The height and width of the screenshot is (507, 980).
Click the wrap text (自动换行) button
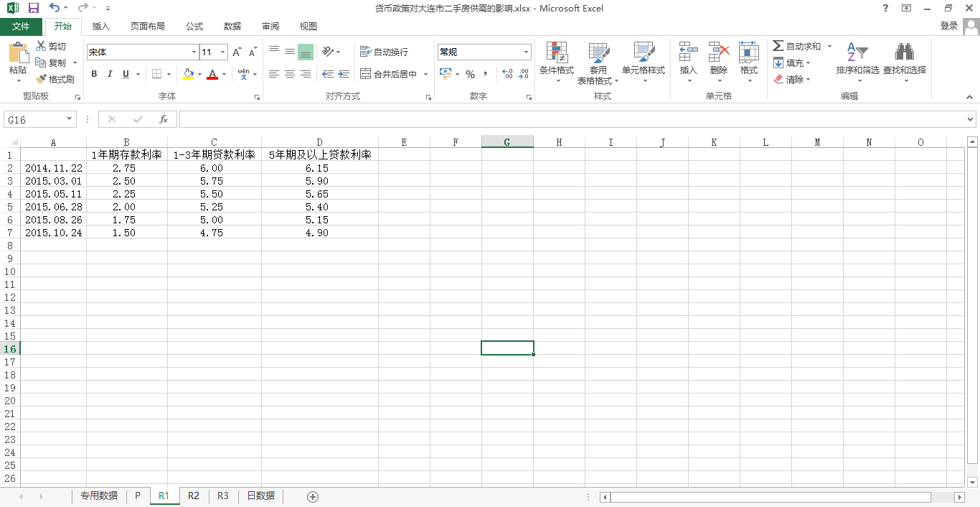385,52
